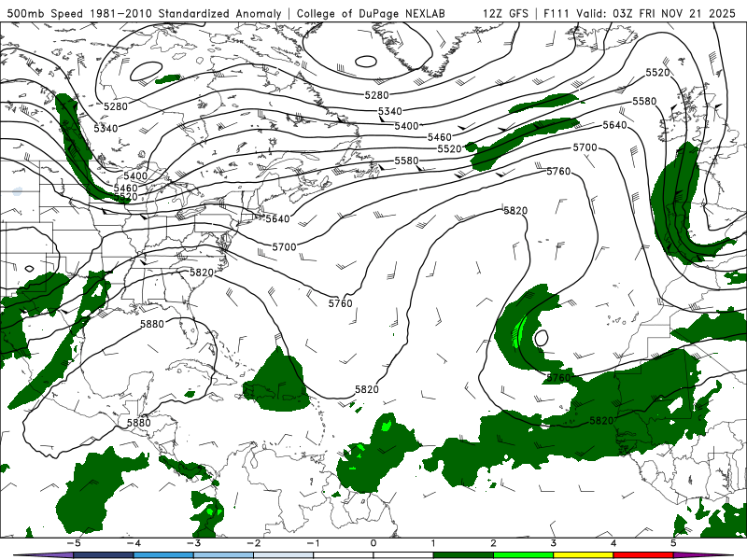
Task: Click the '5520' contour label near Scandinavia
Action: pyautogui.click(x=658, y=73)
